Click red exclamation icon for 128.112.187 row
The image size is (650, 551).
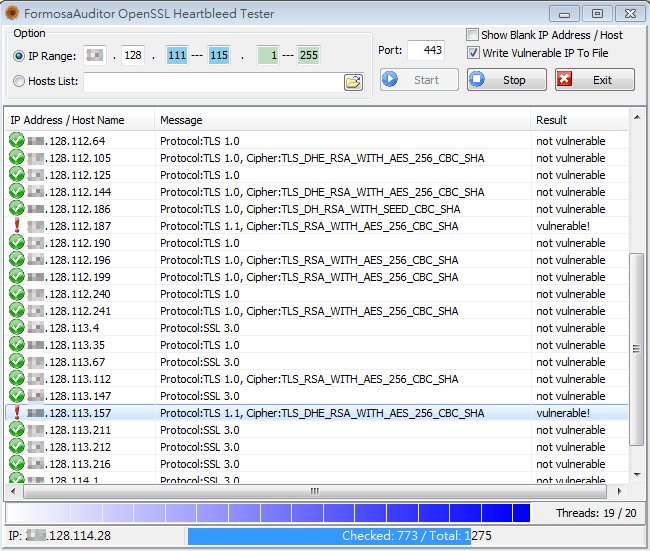point(17,226)
